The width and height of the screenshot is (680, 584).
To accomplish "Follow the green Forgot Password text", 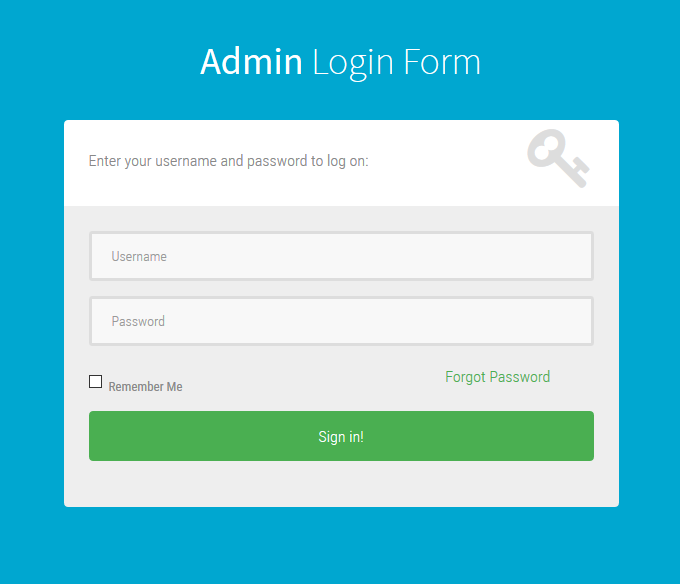I will 497,377.
